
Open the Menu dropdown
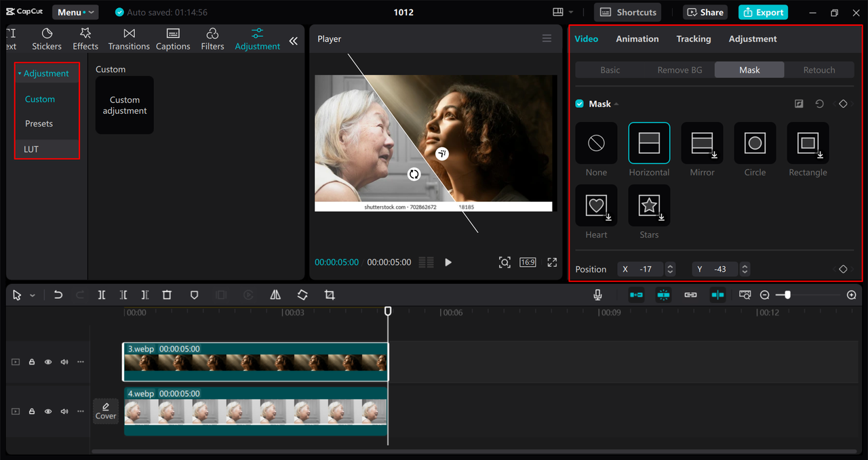point(75,12)
